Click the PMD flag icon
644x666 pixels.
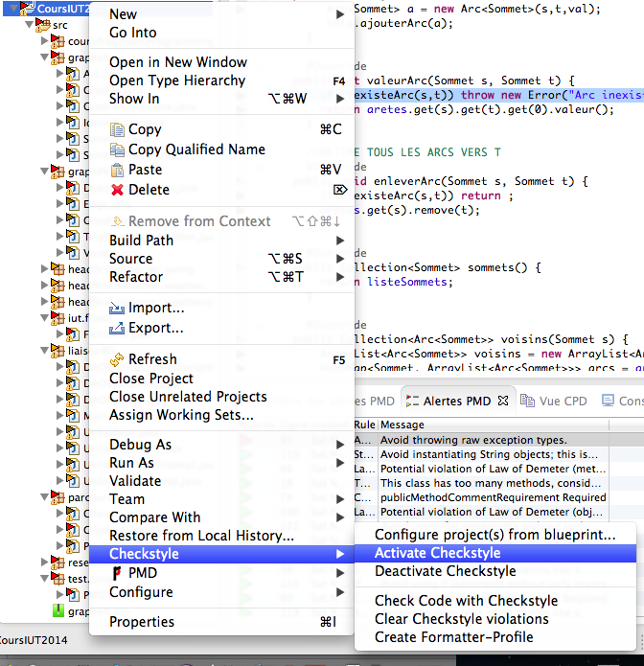click(x=117, y=573)
